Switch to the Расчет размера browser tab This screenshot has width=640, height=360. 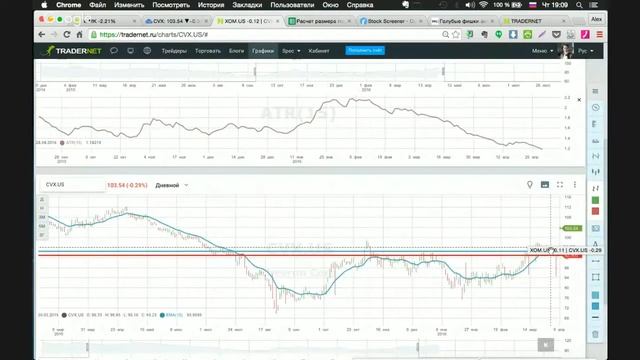coord(320,21)
